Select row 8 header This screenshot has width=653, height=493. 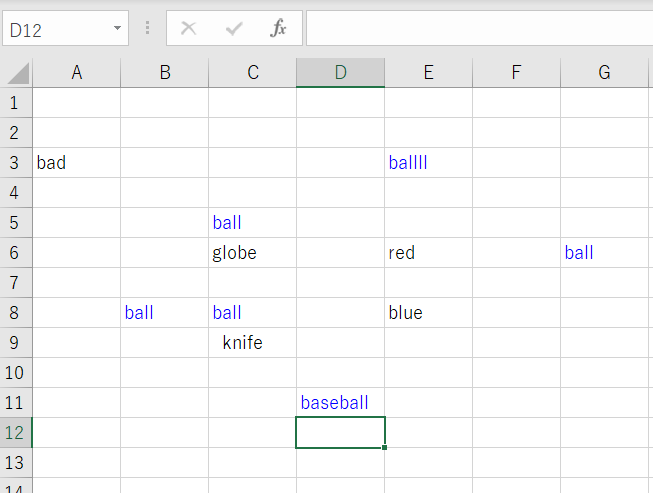coord(16,313)
